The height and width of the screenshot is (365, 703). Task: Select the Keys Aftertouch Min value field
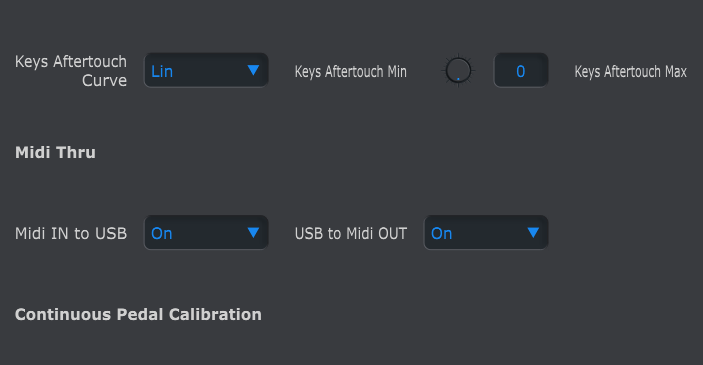click(521, 70)
